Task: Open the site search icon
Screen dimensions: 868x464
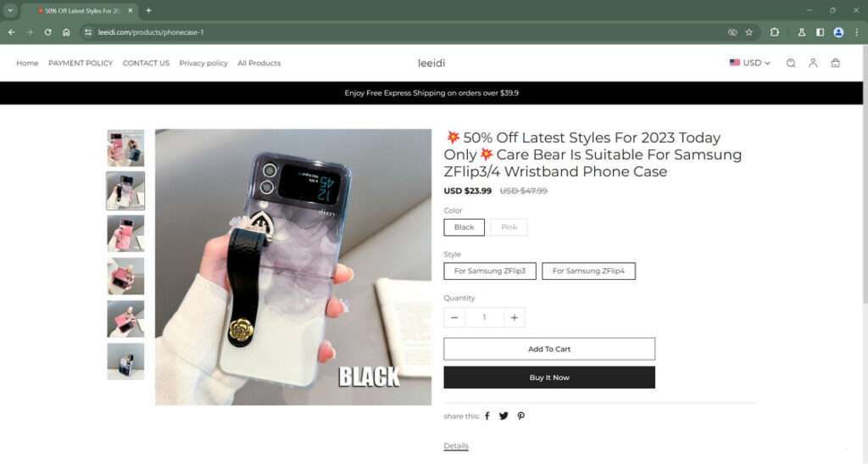Action: point(791,63)
